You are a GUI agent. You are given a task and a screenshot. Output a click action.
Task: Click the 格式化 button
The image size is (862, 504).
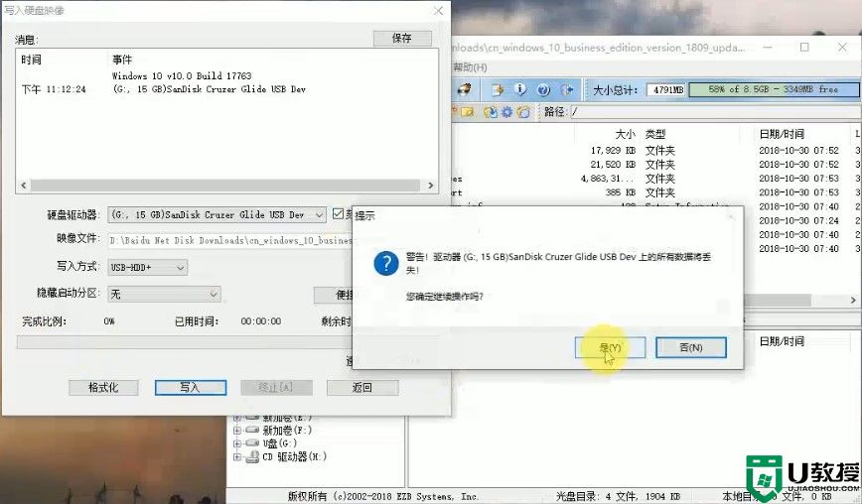point(103,387)
